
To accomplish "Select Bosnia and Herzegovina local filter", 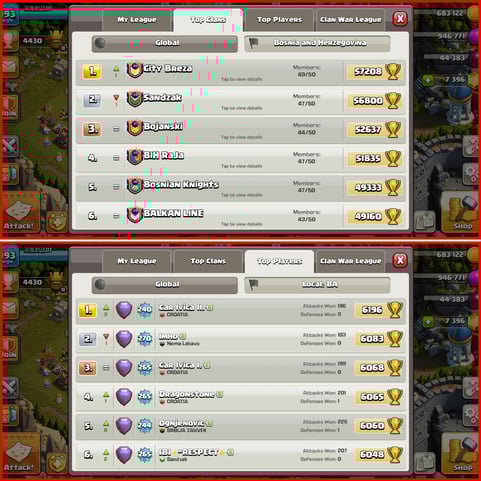I will coord(317,43).
